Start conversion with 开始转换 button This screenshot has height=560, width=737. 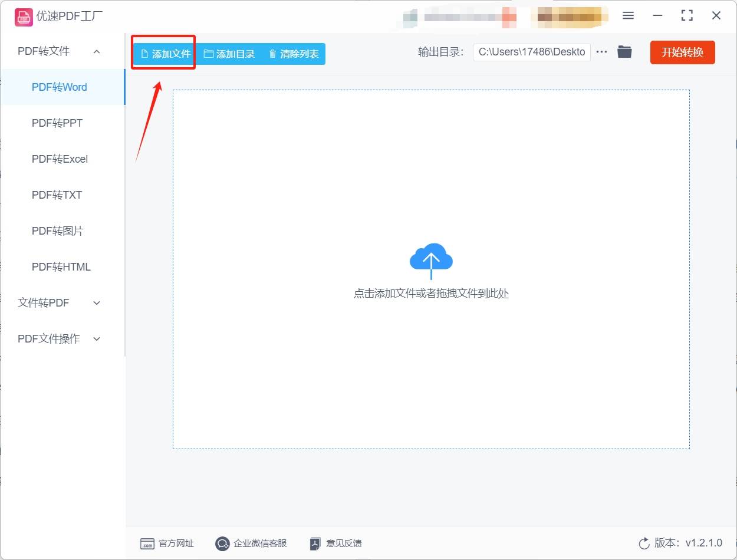pos(683,52)
